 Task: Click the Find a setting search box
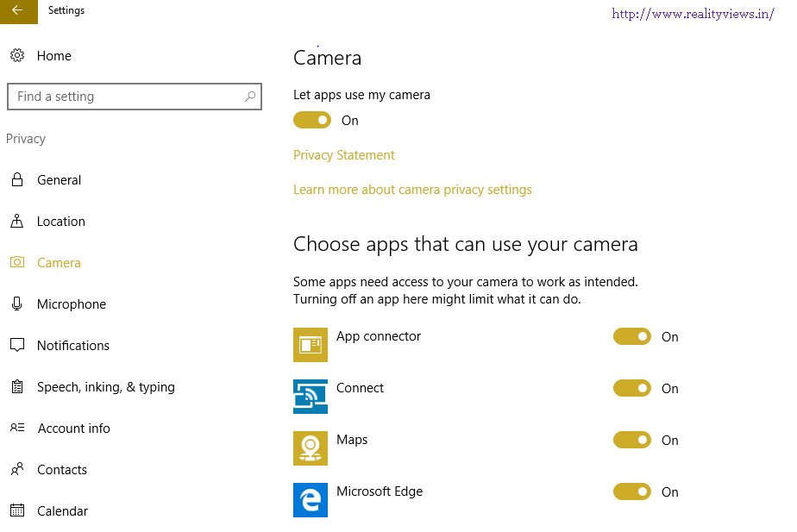pyautogui.click(x=135, y=97)
